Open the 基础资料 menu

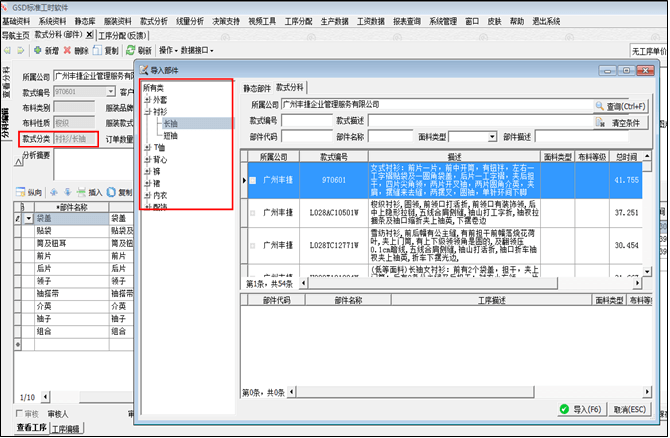(x=16, y=21)
